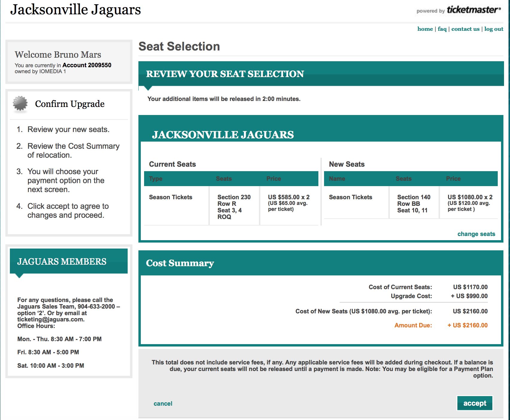The image size is (510, 420).
Task: Click the US $1080.00 x 2 price
Action: (x=470, y=197)
